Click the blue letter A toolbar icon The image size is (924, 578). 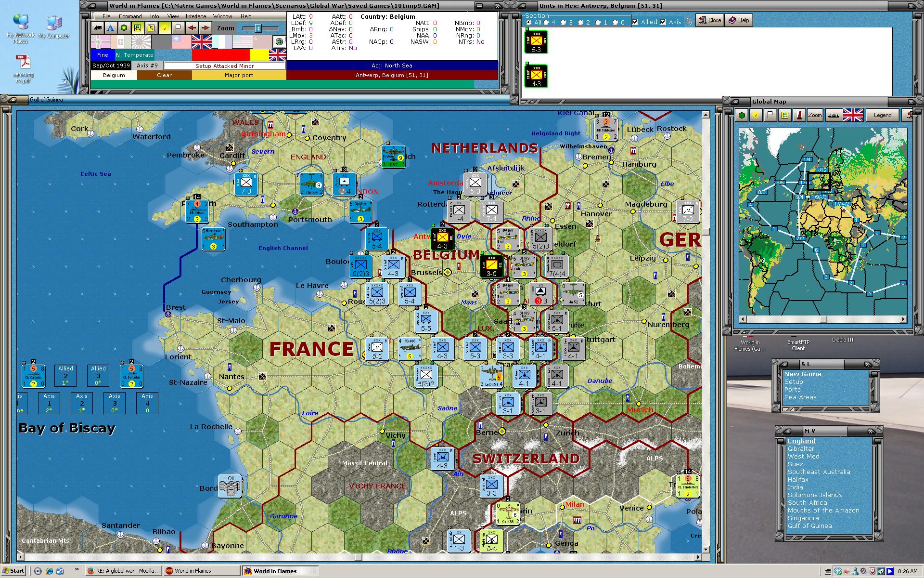coord(111,28)
